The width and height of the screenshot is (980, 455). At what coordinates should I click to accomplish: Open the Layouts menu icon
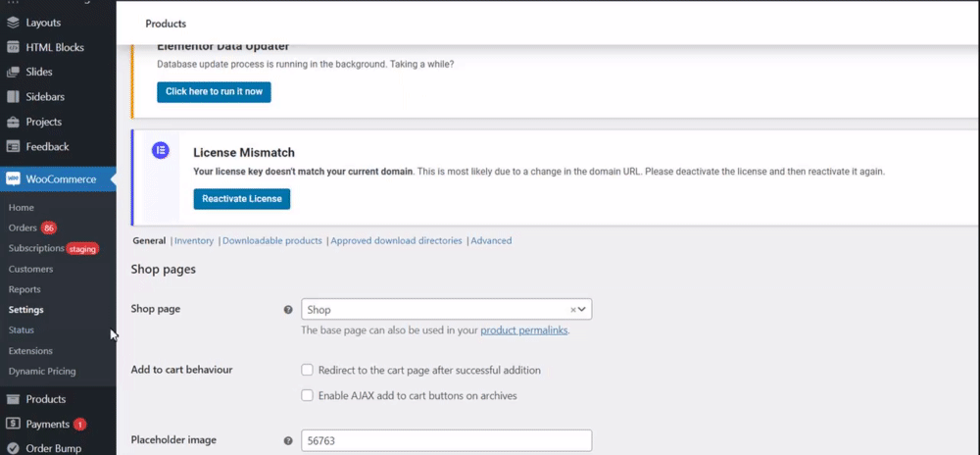pyautogui.click(x=13, y=23)
